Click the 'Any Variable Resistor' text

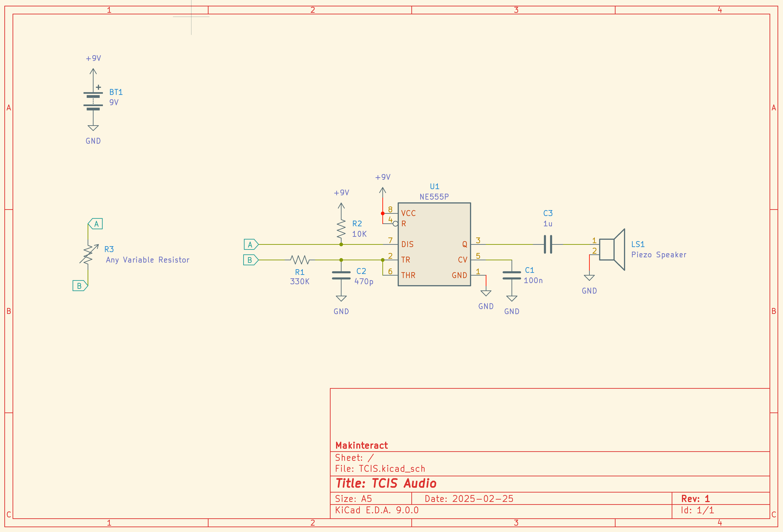[x=148, y=260]
